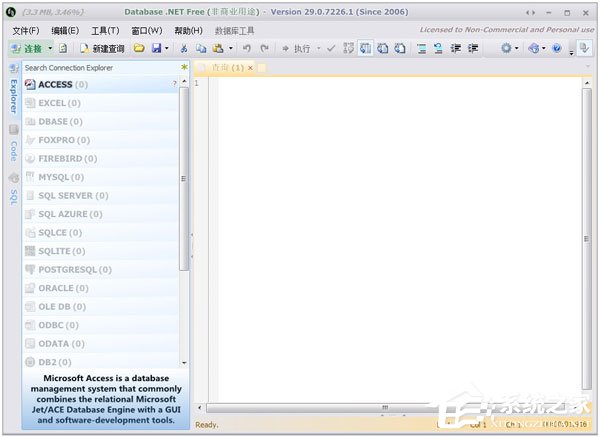Click the blue help question mark icon

point(557,48)
